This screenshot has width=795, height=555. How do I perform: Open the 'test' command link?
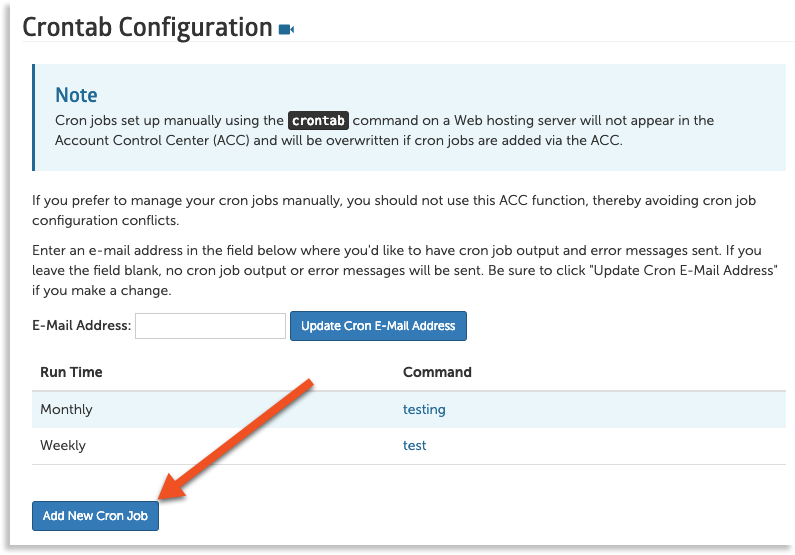(414, 445)
